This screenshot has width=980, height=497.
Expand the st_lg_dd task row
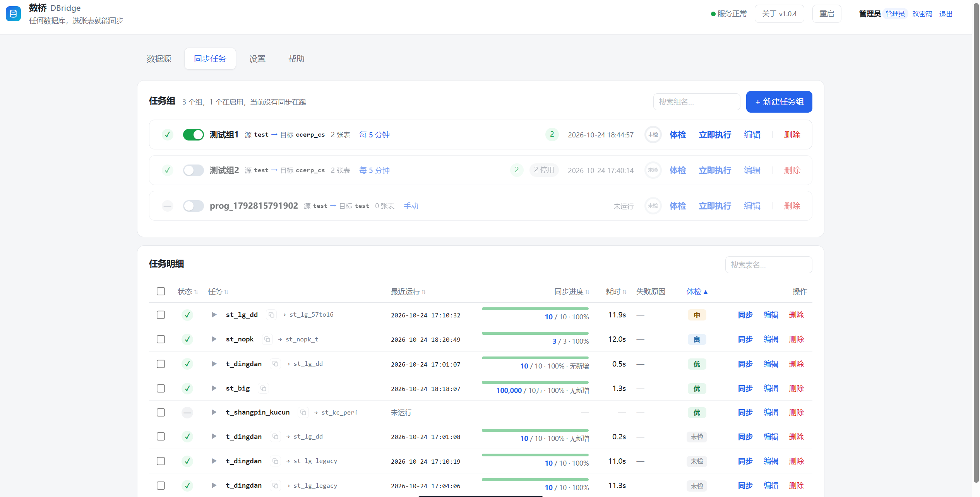coord(214,315)
